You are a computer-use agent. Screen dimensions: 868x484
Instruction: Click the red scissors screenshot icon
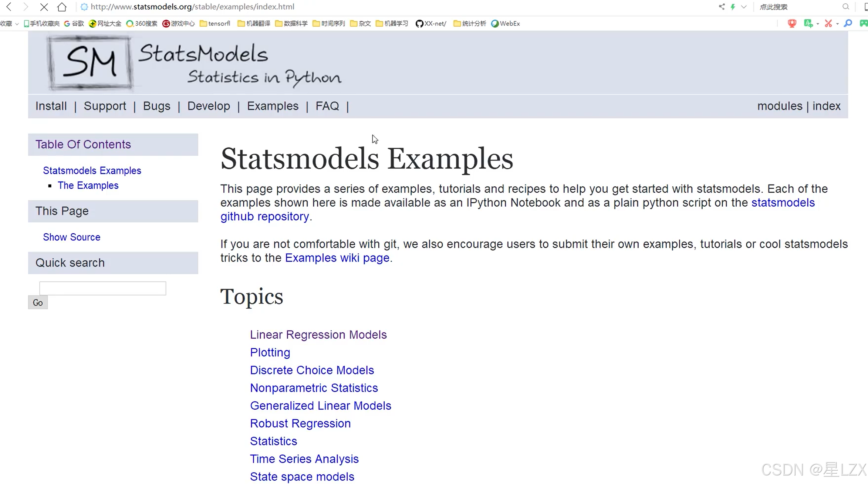(x=828, y=23)
